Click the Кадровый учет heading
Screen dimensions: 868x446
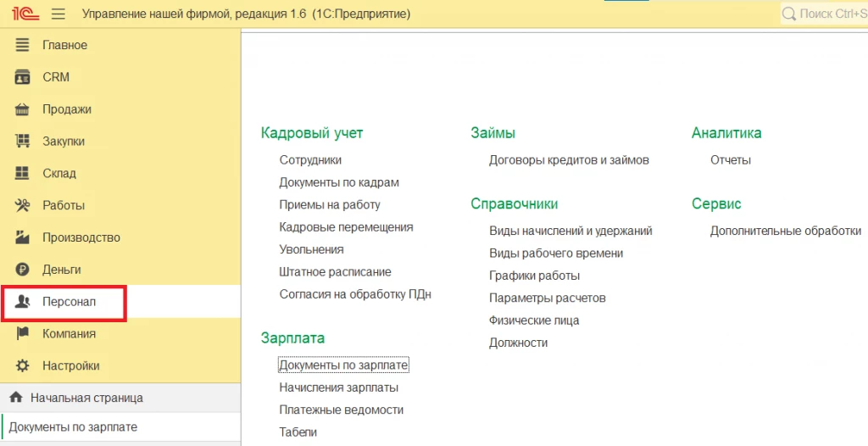pyautogui.click(x=312, y=133)
